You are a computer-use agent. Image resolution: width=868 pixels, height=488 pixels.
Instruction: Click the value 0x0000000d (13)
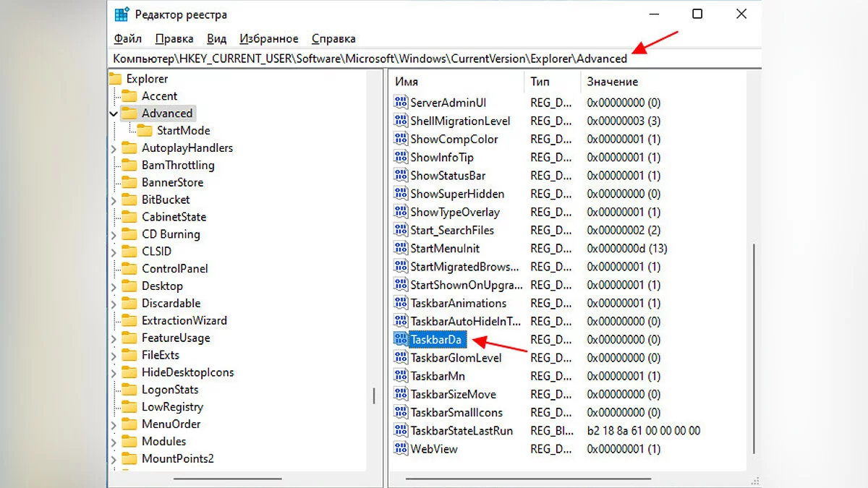click(627, 248)
